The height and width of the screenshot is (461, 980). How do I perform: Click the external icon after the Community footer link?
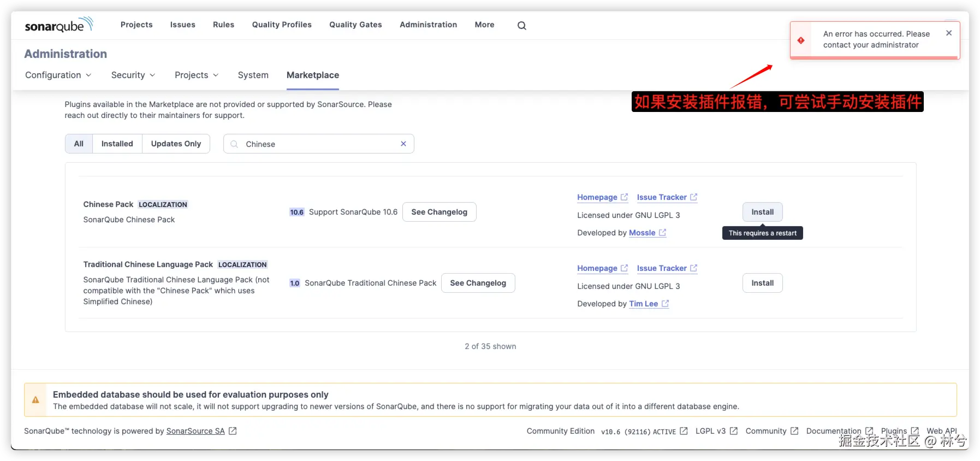point(794,431)
